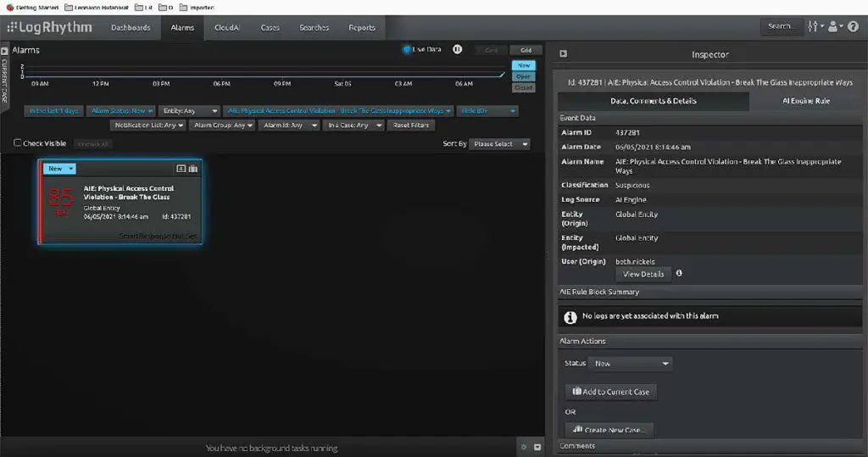The width and height of the screenshot is (868, 457).
Task: Click the no-logs info circle icon
Action: click(570, 317)
